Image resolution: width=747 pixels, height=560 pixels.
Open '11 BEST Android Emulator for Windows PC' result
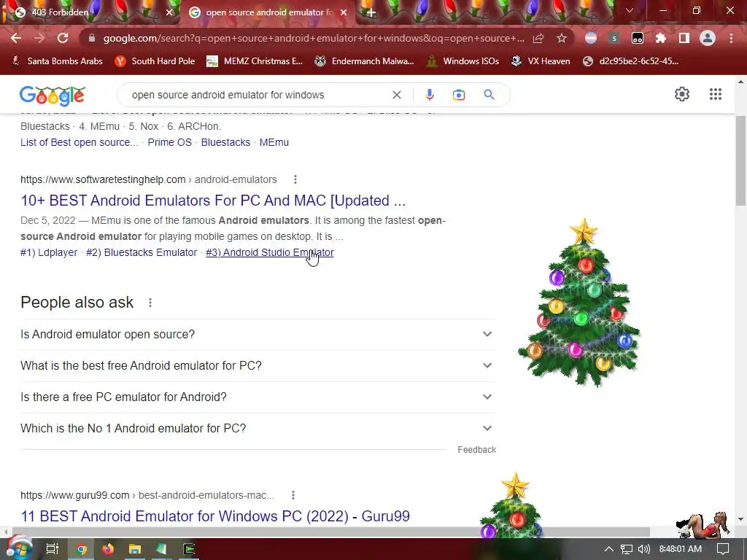(215, 516)
